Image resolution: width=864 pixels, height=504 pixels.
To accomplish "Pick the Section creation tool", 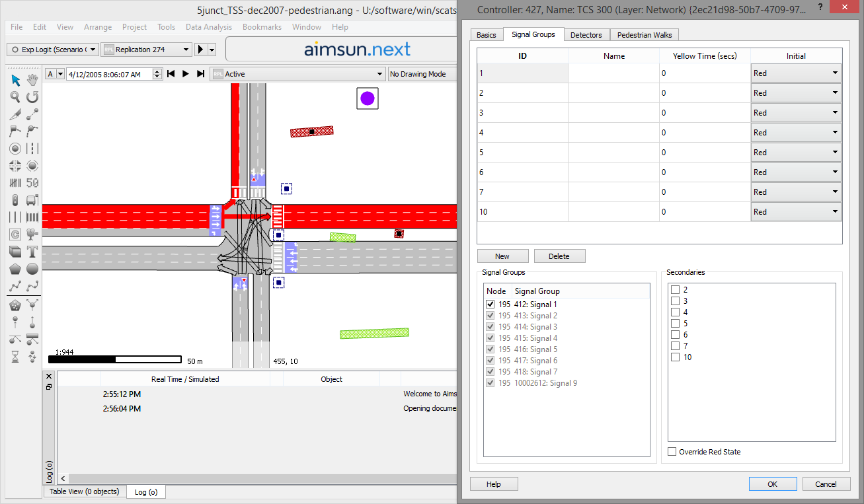I will (x=15, y=113).
